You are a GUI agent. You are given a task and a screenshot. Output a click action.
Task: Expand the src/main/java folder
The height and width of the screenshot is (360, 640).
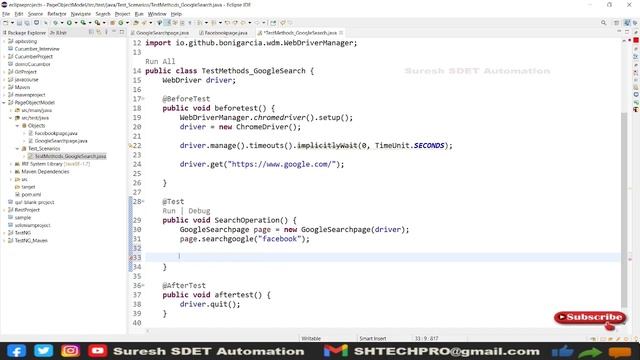point(11,110)
